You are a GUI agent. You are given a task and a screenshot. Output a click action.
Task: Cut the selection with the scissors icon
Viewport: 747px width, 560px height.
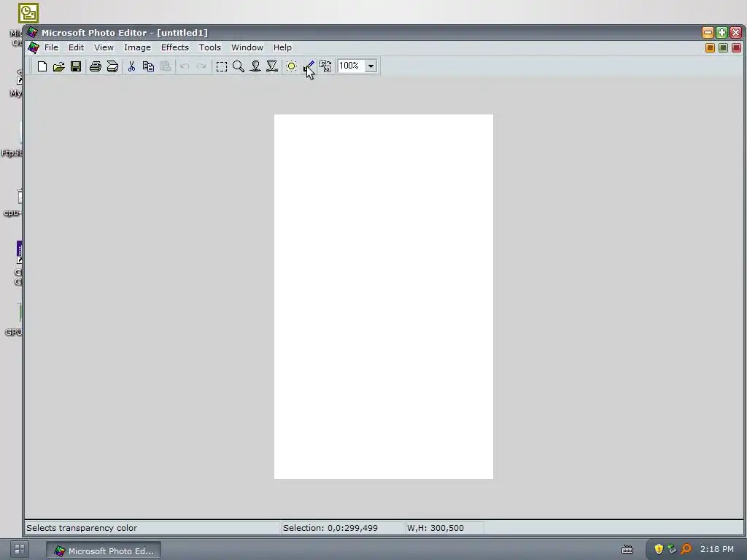[x=131, y=66]
